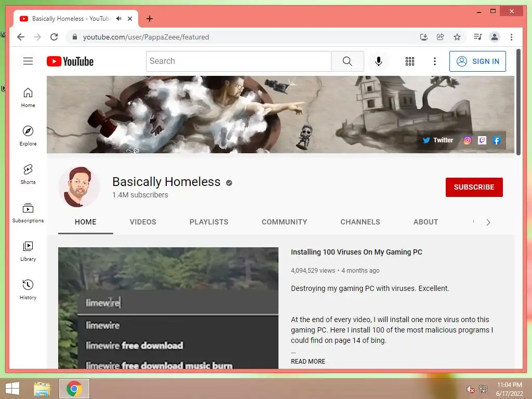Subscribe to Basically Homeless
This screenshot has height=399, width=532.
click(474, 187)
